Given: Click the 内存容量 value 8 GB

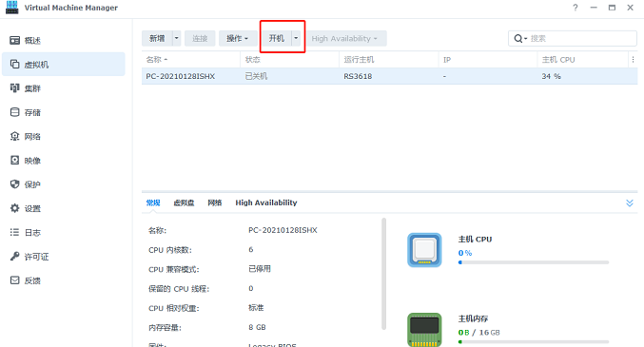Looking at the screenshot, I should [x=257, y=327].
